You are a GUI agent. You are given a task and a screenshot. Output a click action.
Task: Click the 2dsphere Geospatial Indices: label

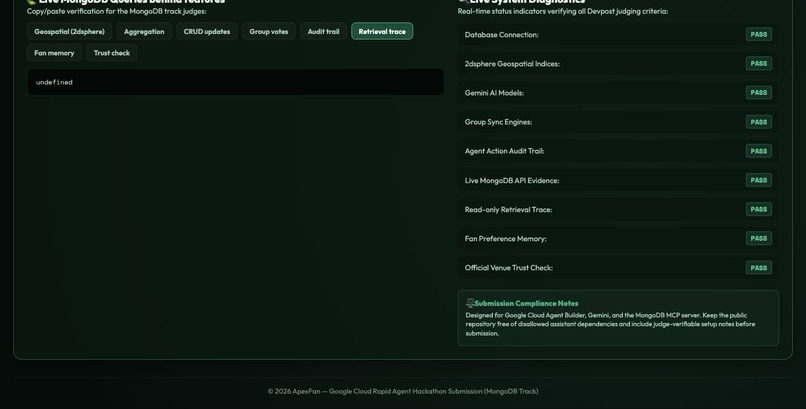pyautogui.click(x=512, y=64)
